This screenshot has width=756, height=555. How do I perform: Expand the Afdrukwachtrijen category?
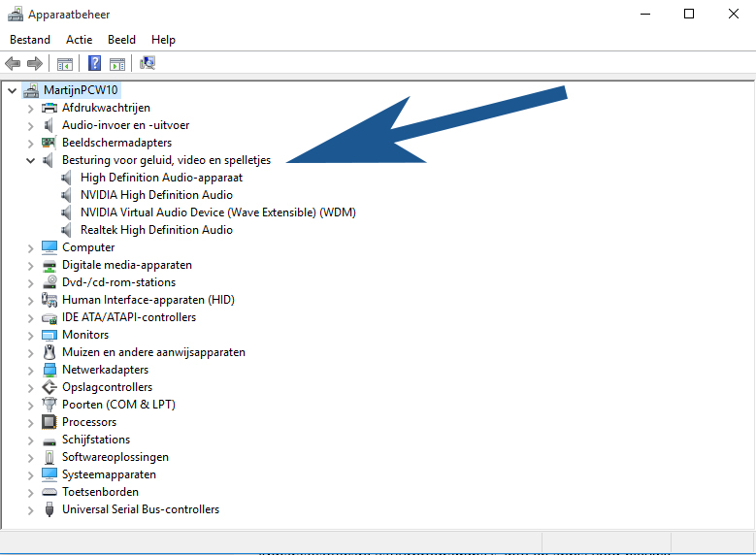pos(30,109)
